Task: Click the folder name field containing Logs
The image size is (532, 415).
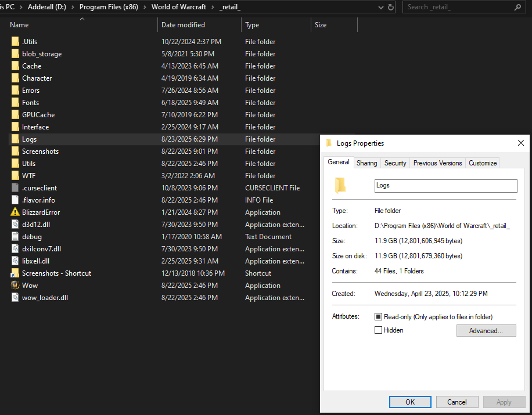Action: click(446, 186)
